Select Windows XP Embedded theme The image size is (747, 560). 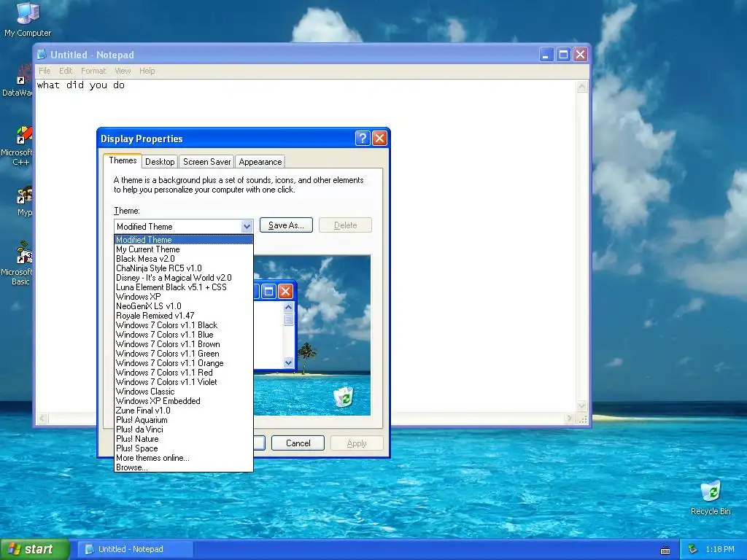[183, 401]
